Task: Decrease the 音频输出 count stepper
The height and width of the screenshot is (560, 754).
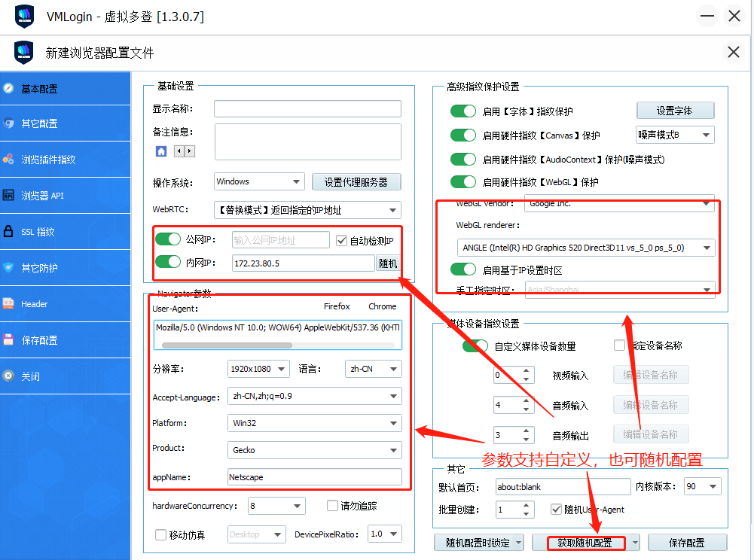Action: click(526, 440)
